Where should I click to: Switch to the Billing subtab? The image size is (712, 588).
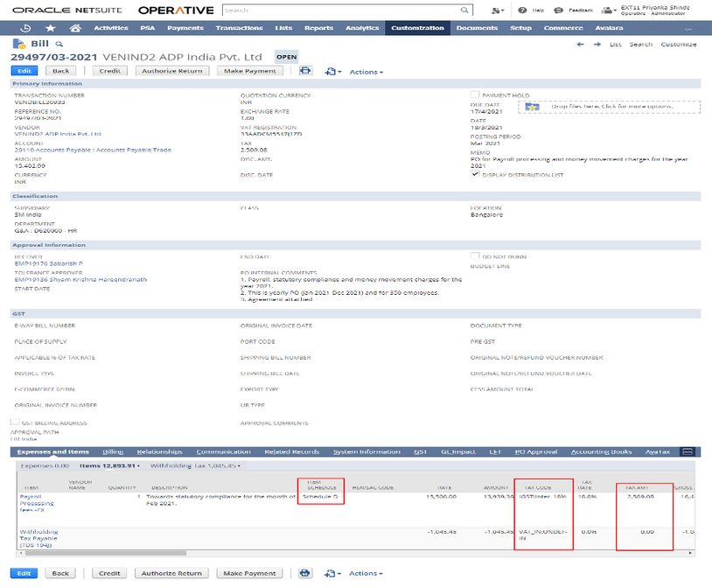click(113, 451)
